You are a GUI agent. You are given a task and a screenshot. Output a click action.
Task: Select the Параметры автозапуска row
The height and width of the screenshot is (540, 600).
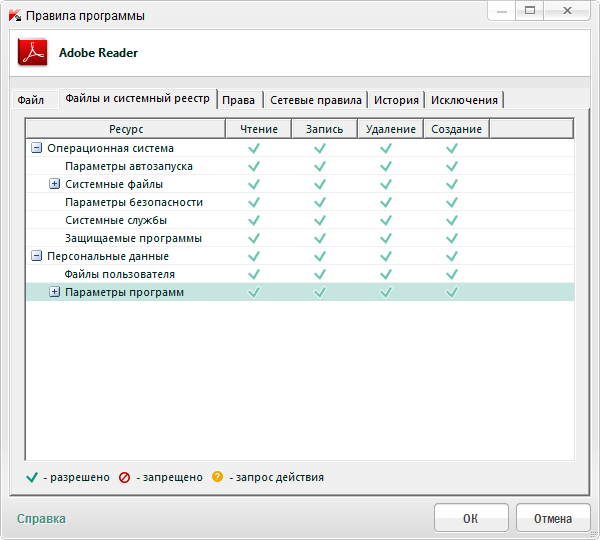[x=300, y=166]
